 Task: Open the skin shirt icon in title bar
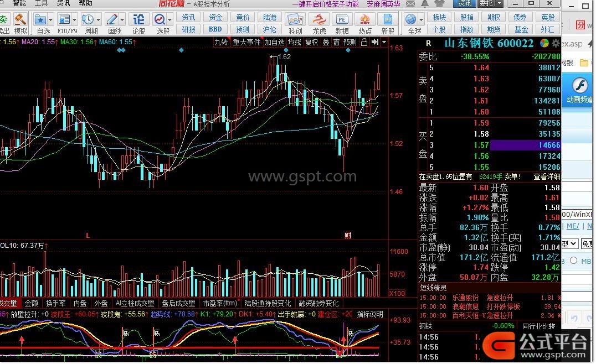[x=439, y=4]
